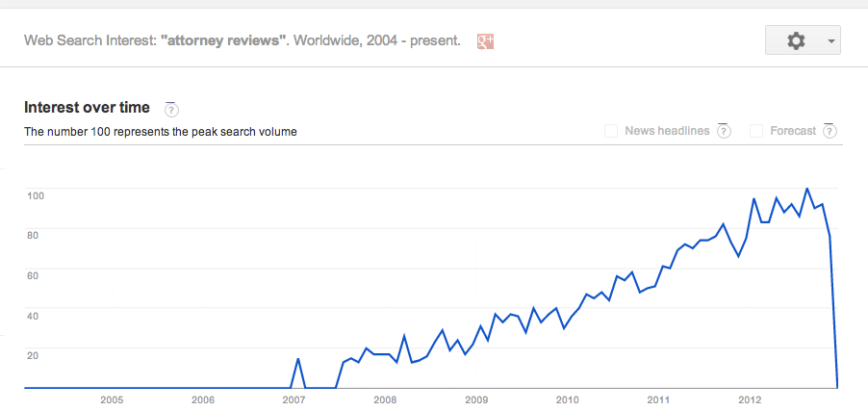
Task: Click the highest peak of the trend line
Action: point(806,189)
